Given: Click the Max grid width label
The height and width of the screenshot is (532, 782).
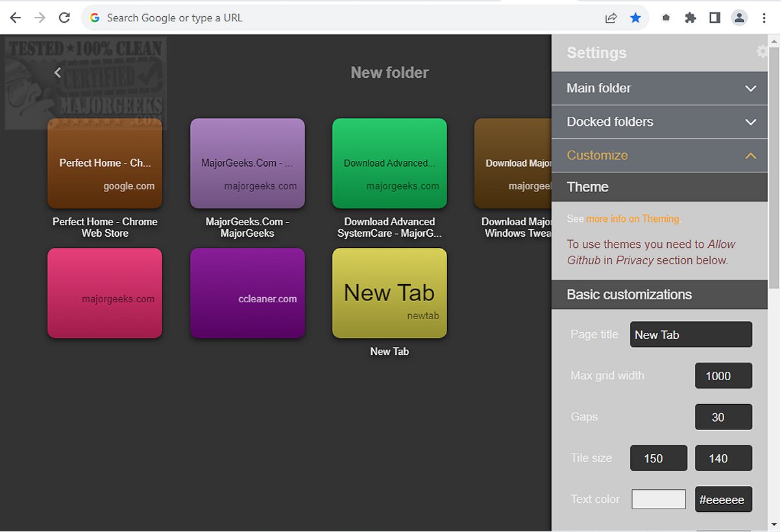Looking at the screenshot, I should 607,375.
